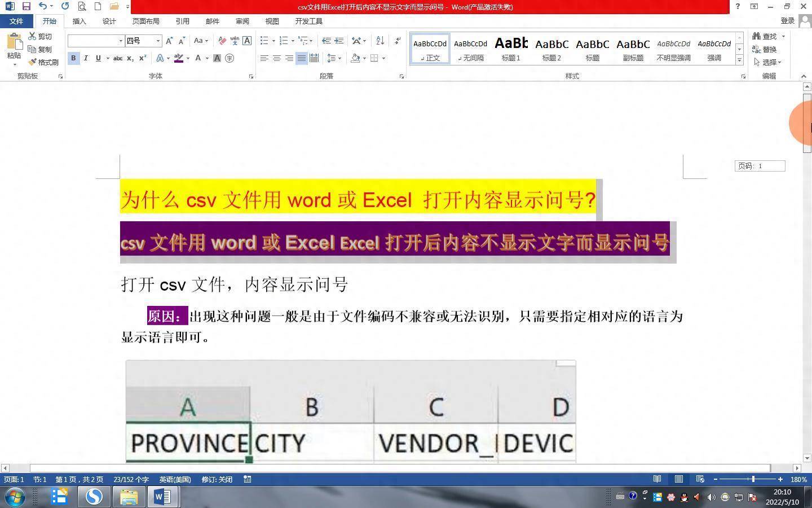This screenshot has height=508, width=812.
Task: Click the Increase Indent icon
Action: click(339, 41)
